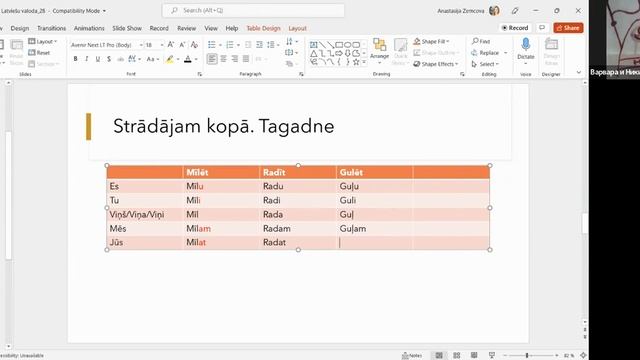The width and height of the screenshot is (640, 360).
Task: Select the right arrow shape
Action: (x=339, y=53)
